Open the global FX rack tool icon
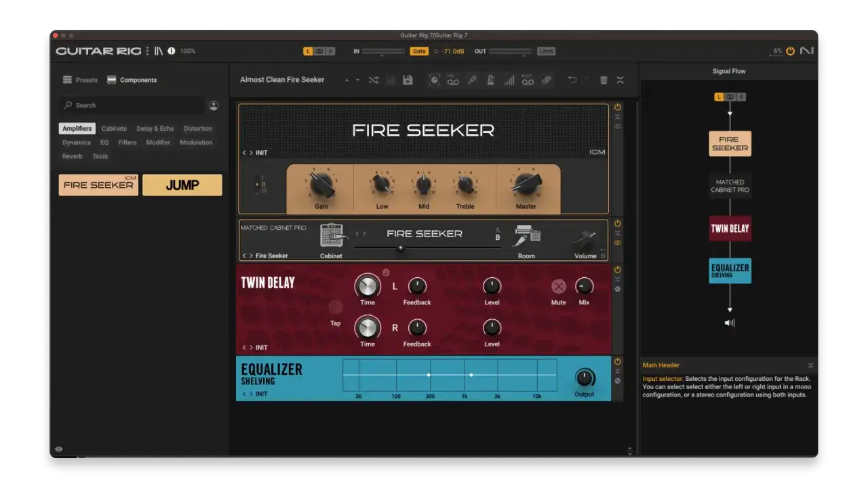Screen dimensions: 868x488 pos(435,80)
